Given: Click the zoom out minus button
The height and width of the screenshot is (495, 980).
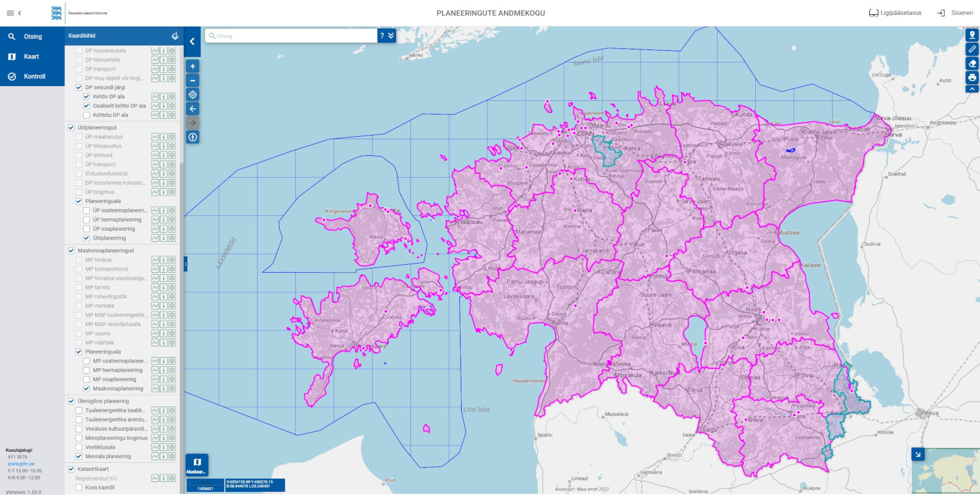Looking at the screenshot, I should click(x=193, y=80).
